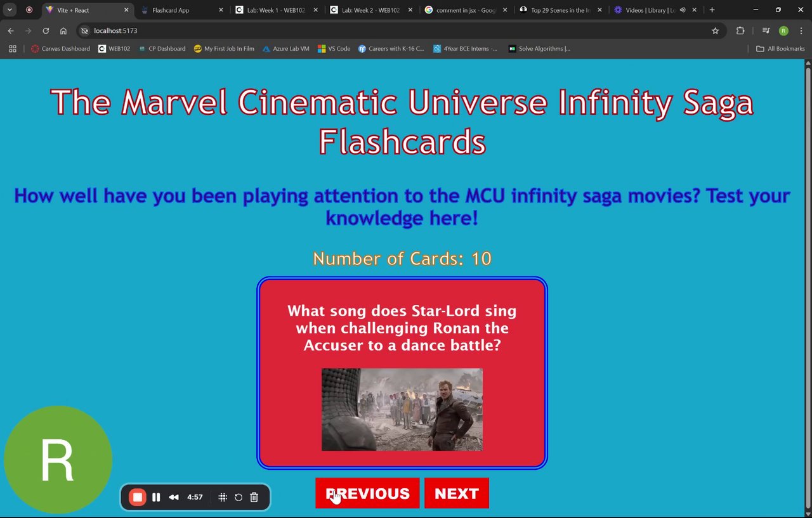The image size is (812, 518).
Task: Open recorder grid options icon
Action: [x=223, y=497]
